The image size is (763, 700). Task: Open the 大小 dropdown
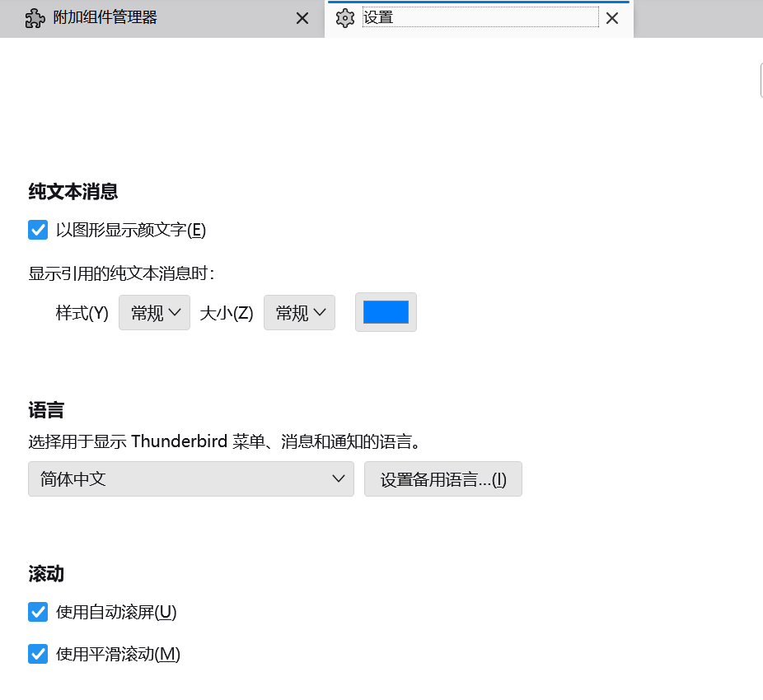point(299,312)
